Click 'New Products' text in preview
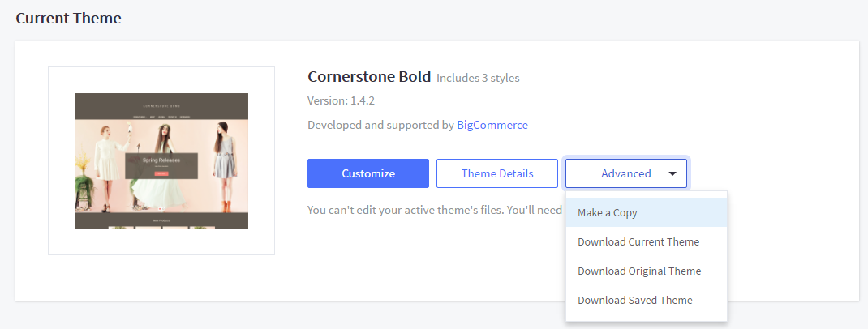The image size is (868, 329). pos(161,220)
